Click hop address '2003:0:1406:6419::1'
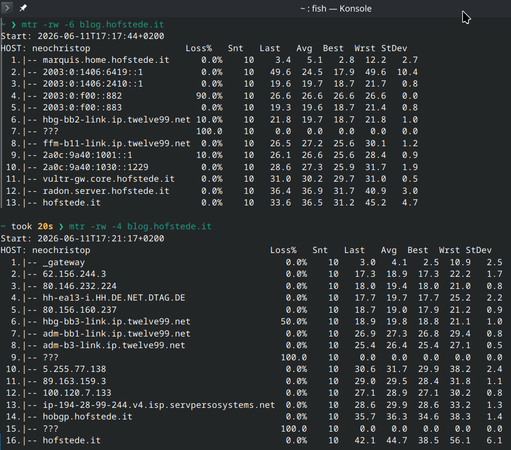The image size is (511, 450). coord(93,72)
